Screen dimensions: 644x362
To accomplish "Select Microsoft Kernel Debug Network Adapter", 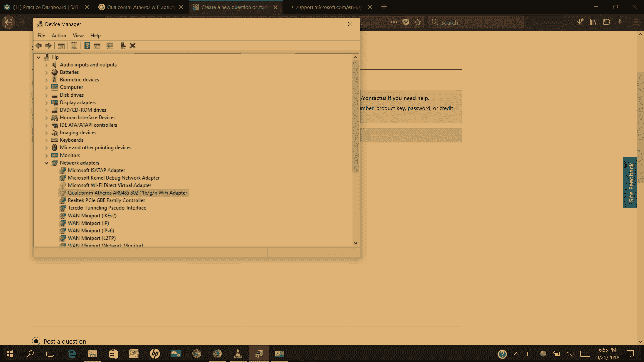I will (x=114, y=178).
